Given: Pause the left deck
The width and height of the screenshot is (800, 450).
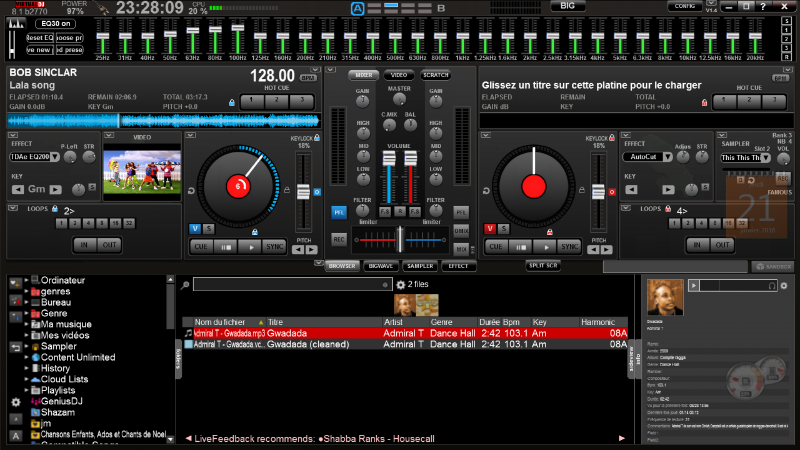Looking at the screenshot, I should coord(226,247).
